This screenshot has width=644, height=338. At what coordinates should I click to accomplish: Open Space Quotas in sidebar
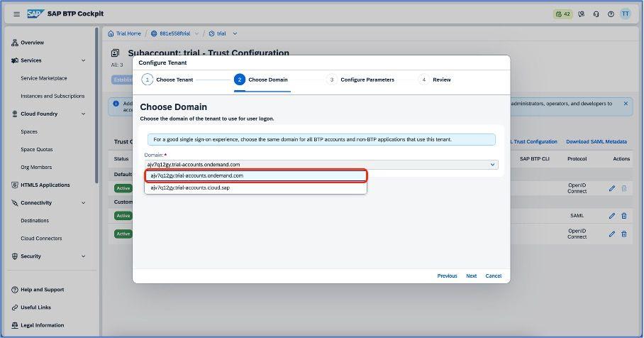pos(37,149)
